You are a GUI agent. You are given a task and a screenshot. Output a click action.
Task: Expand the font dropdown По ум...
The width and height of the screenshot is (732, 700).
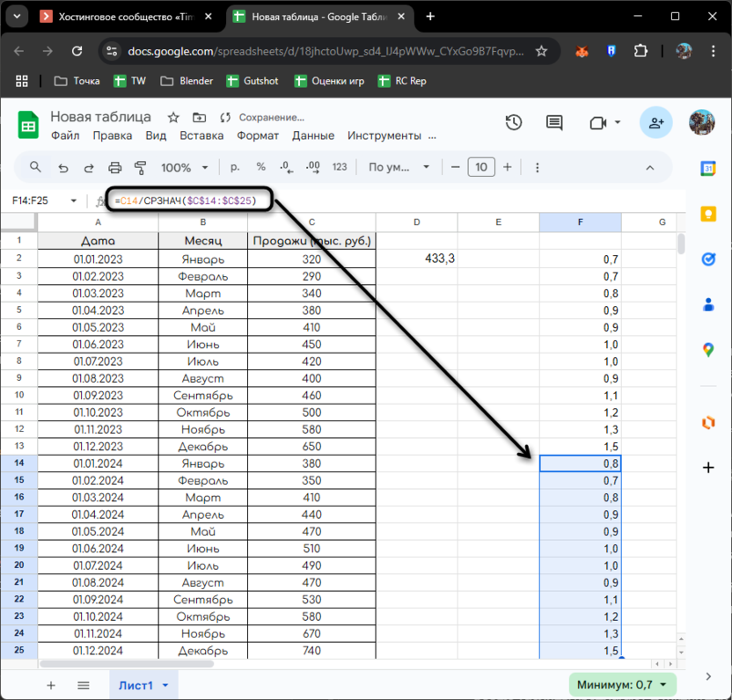pyautogui.click(x=399, y=167)
